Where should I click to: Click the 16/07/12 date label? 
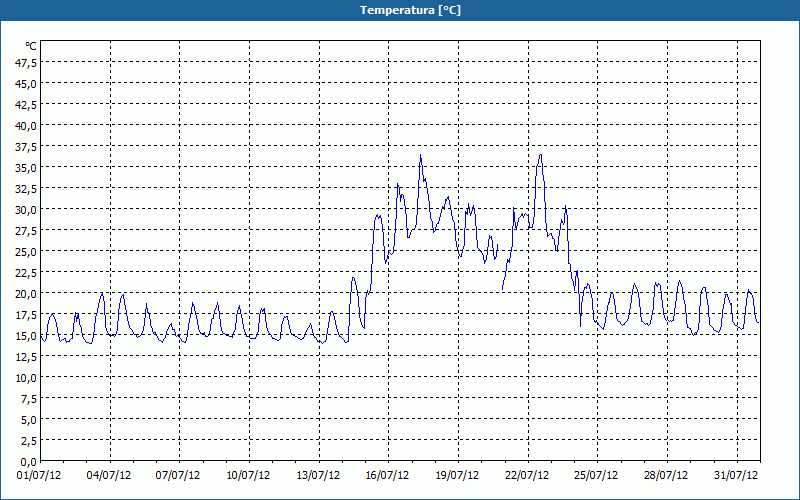pyautogui.click(x=387, y=476)
